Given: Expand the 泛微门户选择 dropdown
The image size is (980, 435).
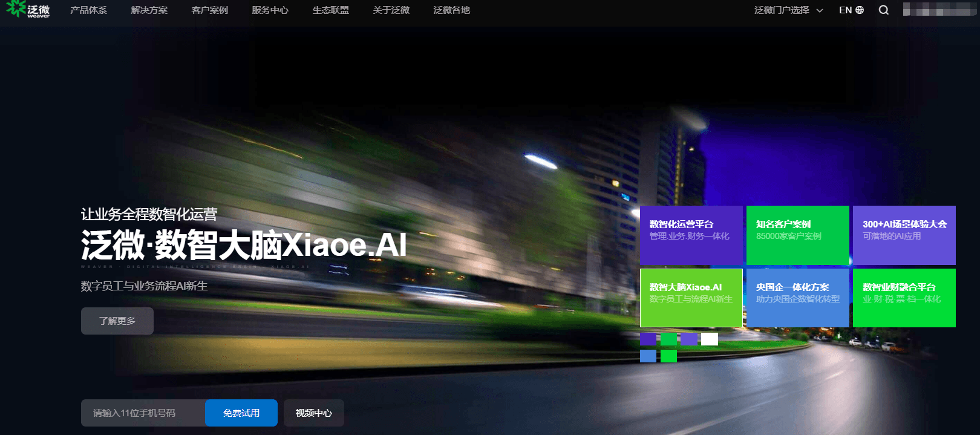Looking at the screenshot, I should (788, 10).
